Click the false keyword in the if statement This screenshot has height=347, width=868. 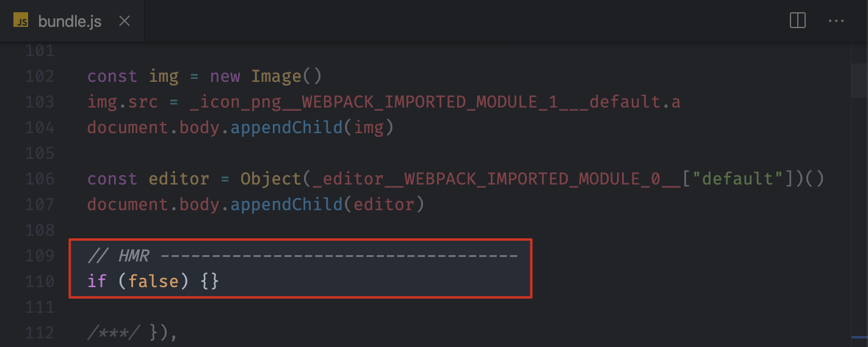pos(154,282)
